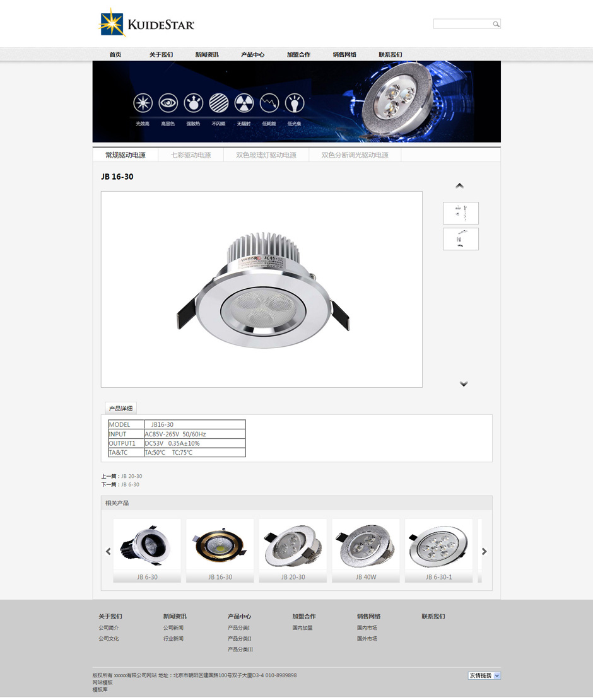The height and width of the screenshot is (700, 593).
Task: Open footer link 国内市场
Action: 367,627
